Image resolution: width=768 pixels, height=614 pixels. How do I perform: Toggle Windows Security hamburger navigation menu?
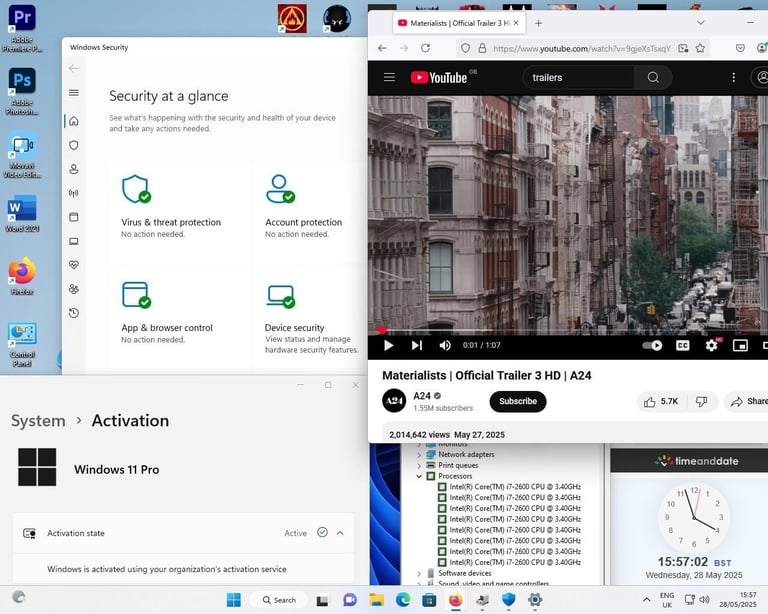[x=74, y=93]
